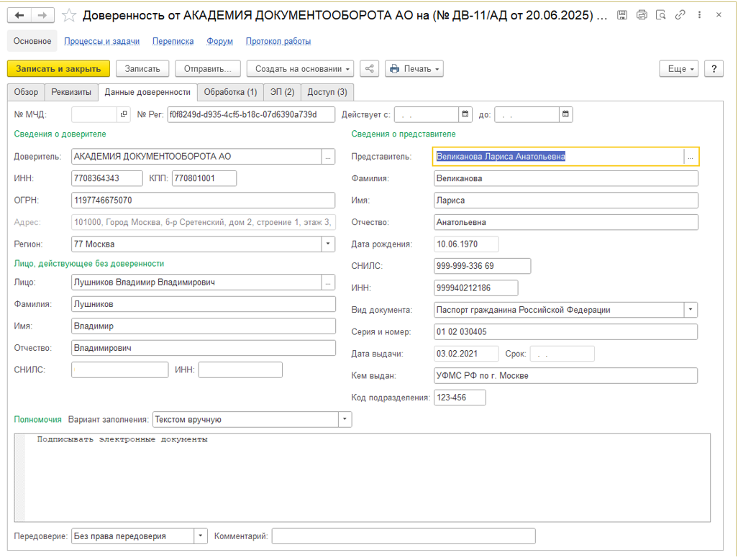Image resolution: width=738 pixels, height=560 pixels.
Task: Click the Фамилия field Великанова
Action: 566,178
